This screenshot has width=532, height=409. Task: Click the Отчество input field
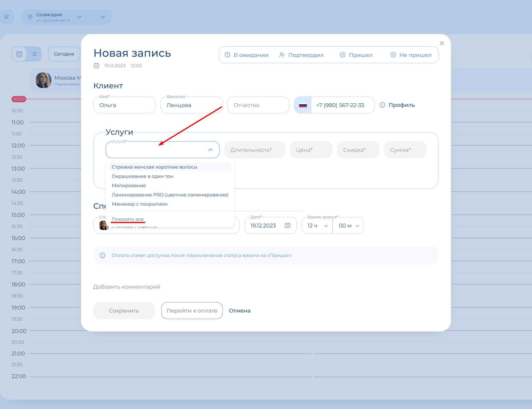point(258,105)
